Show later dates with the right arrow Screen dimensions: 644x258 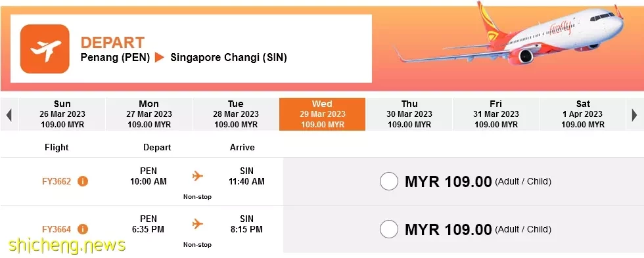[x=634, y=114]
